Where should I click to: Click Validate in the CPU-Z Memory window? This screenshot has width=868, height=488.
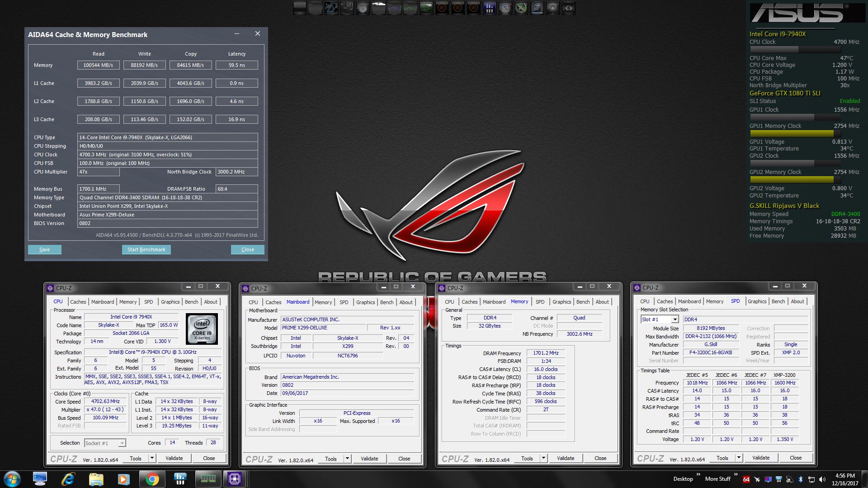(x=565, y=458)
